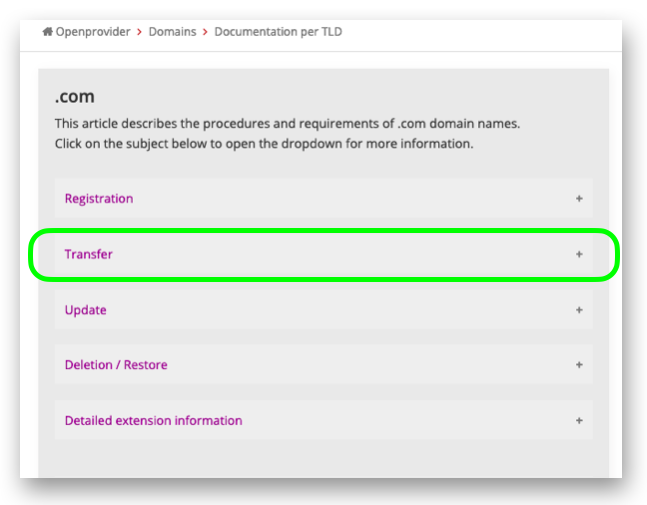Open the Openprovider breadcrumb link
The width and height of the screenshot is (647, 505).
[x=93, y=32]
